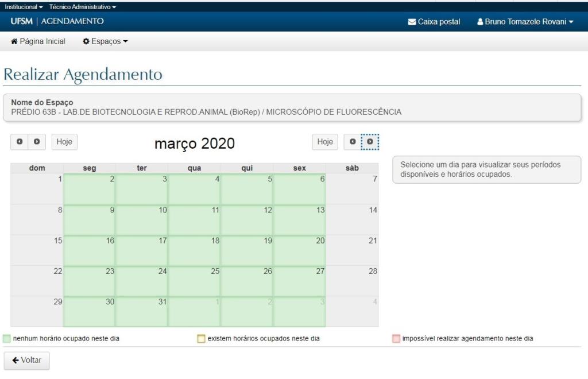Screen dimensions: 588x379
Task: Click the Voltar button
Action: [27, 360]
